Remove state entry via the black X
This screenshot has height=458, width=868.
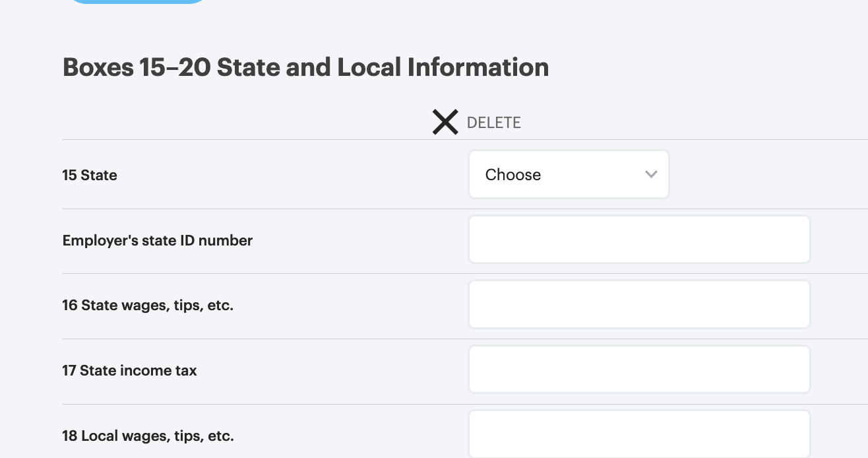coord(445,122)
